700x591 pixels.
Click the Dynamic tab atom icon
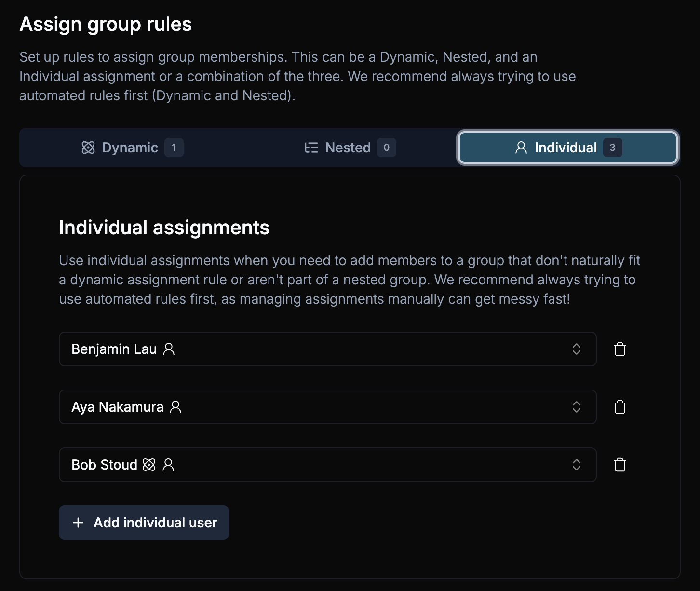88,148
